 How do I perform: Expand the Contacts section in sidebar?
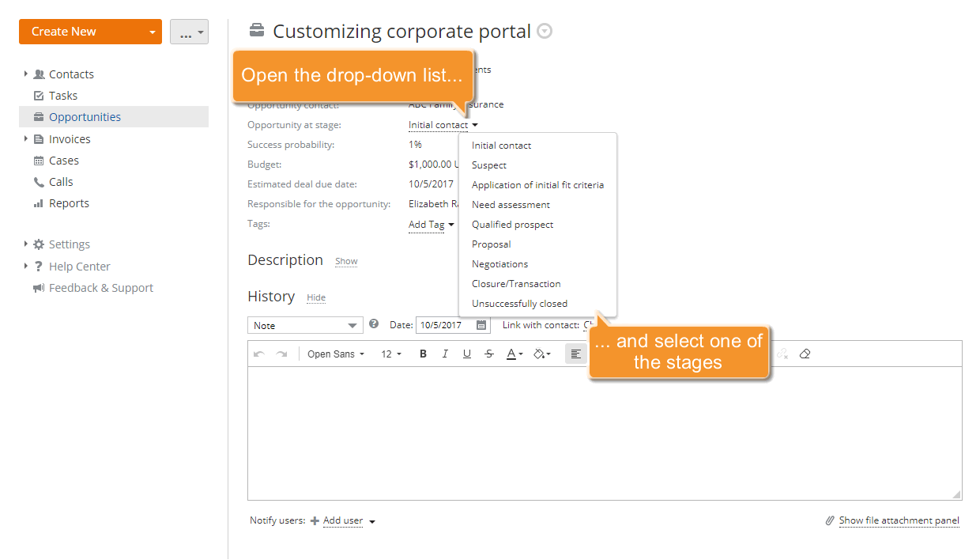24,74
